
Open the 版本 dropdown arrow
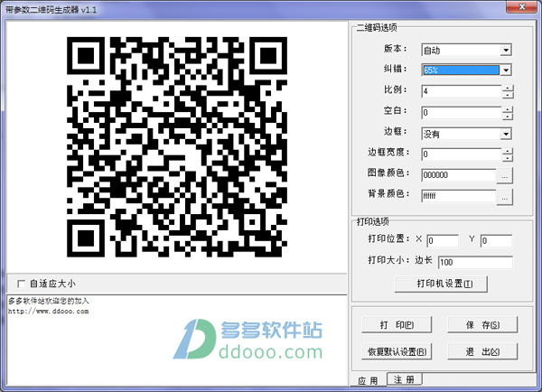pyautogui.click(x=506, y=50)
